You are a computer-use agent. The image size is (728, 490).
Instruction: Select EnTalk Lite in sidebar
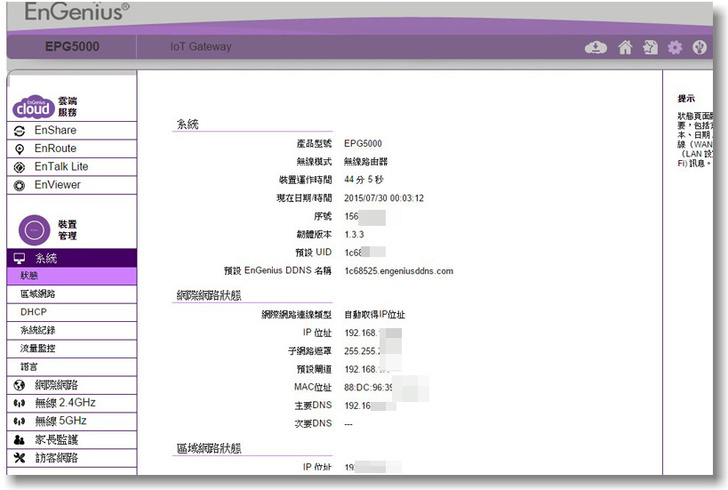(61, 167)
